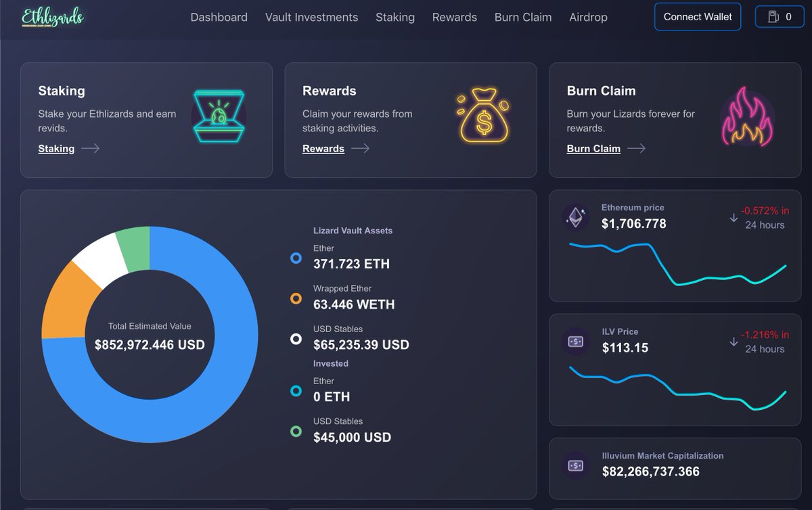Image resolution: width=812 pixels, height=510 pixels.
Task: Click the 63.446 WETH value
Action: [x=354, y=304]
